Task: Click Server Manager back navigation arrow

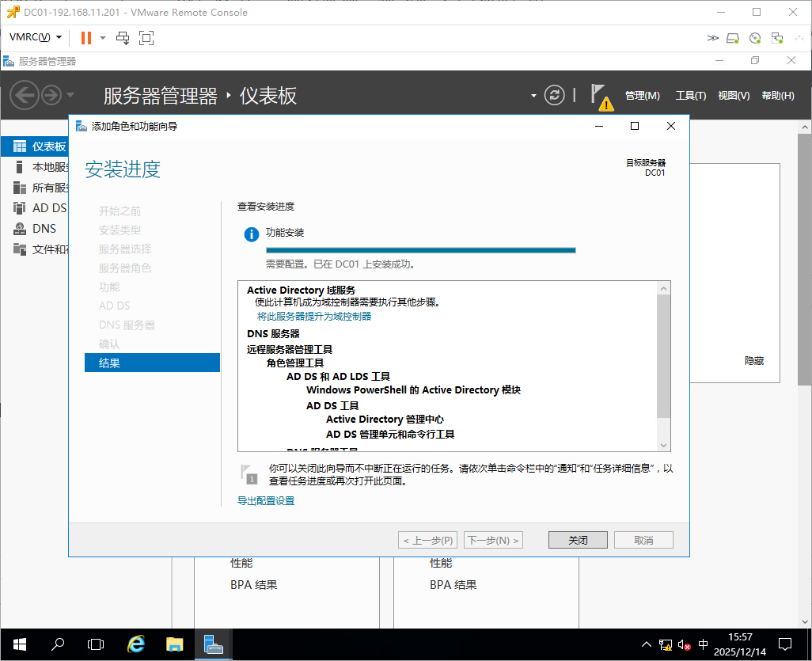Action: click(25, 95)
